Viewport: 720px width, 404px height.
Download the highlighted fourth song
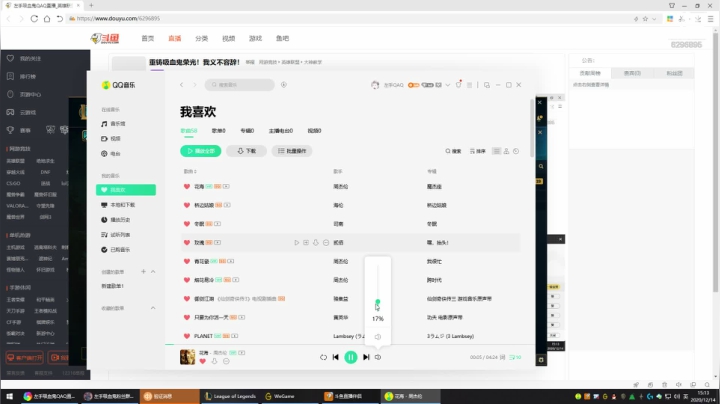click(316, 243)
